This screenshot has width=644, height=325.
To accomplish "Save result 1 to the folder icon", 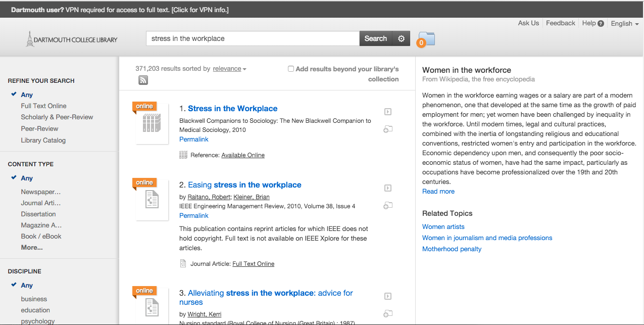I will click(x=388, y=129).
